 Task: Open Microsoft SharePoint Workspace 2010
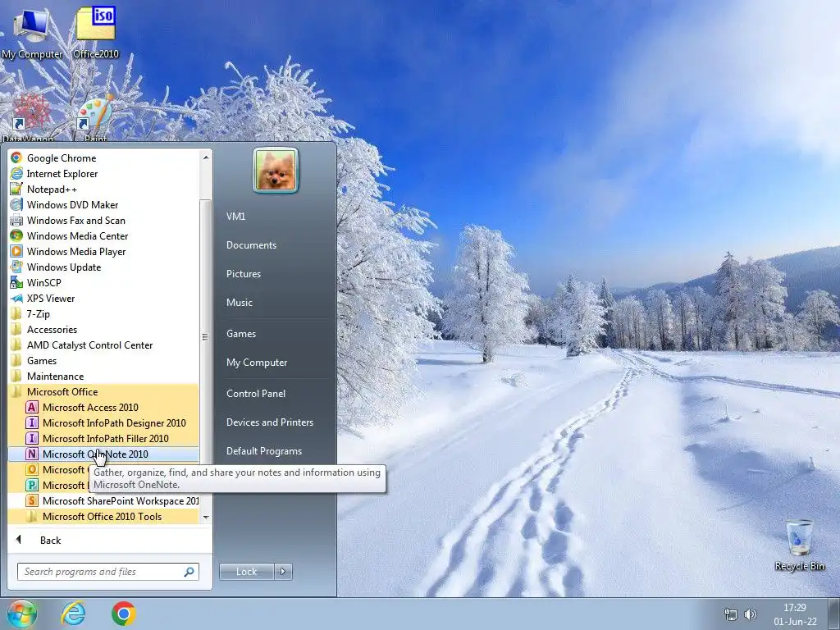(103, 501)
